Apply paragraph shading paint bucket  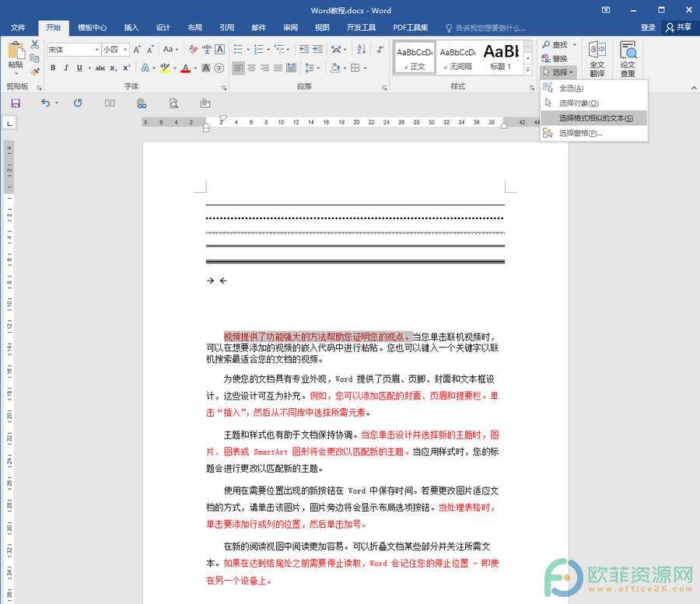[334, 68]
